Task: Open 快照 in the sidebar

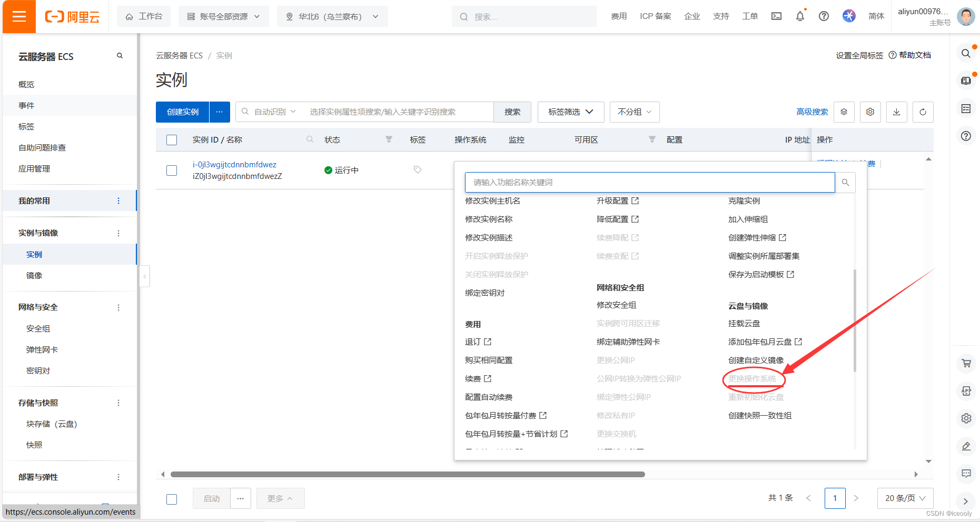Action: [34, 445]
